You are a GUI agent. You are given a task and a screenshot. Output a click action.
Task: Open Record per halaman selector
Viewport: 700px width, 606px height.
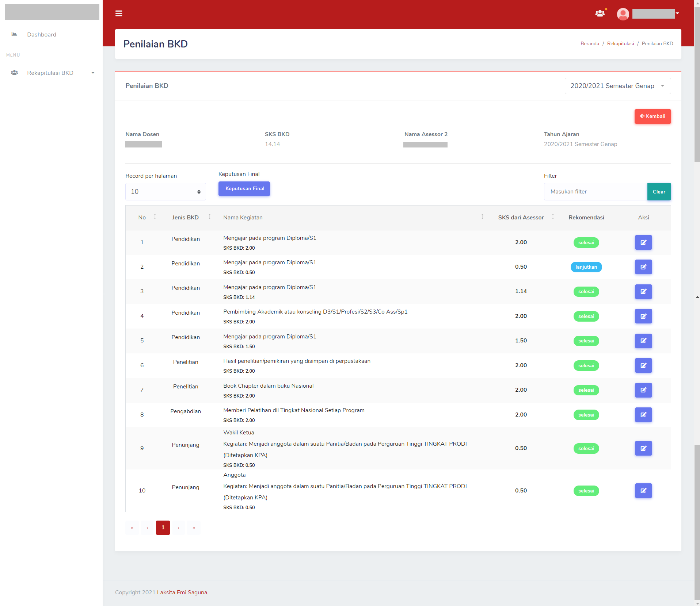[x=166, y=192]
